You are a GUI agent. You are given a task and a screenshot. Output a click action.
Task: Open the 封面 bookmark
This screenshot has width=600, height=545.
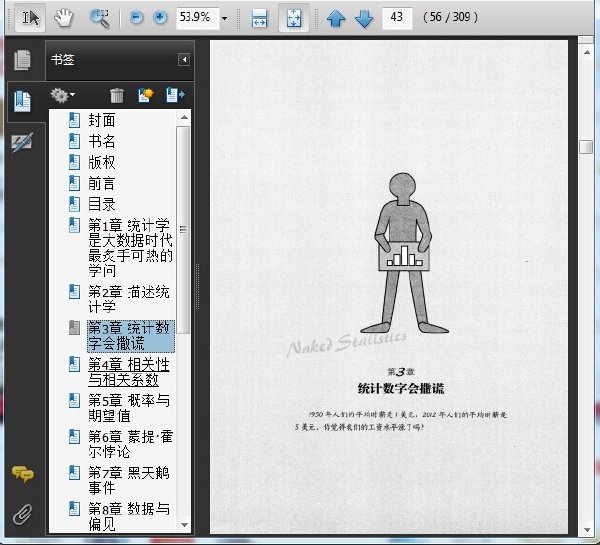point(102,120)
